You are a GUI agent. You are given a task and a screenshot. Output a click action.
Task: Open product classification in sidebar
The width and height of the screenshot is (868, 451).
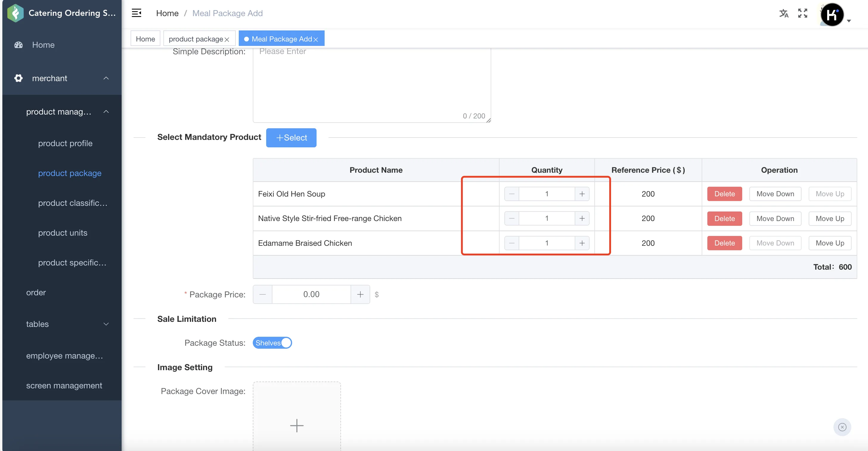(x=73, y=203)
